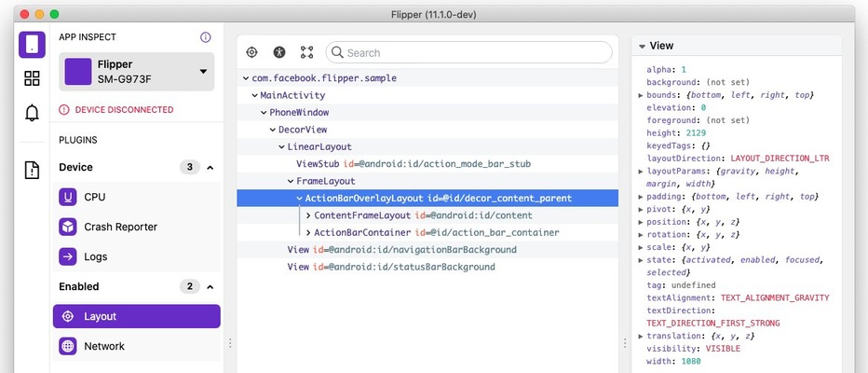
Task: Toggle accessibility mode icon
Action: click(279, 52)
